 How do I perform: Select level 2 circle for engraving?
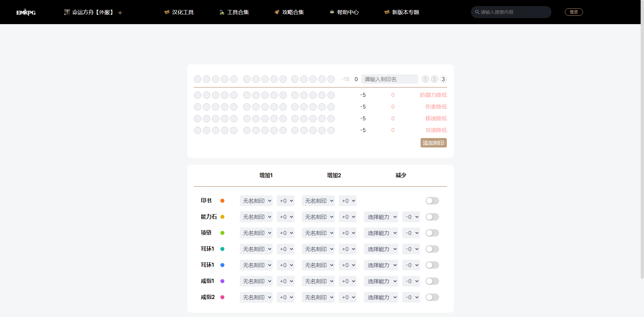pyautogui.click(x=434, y=79)
